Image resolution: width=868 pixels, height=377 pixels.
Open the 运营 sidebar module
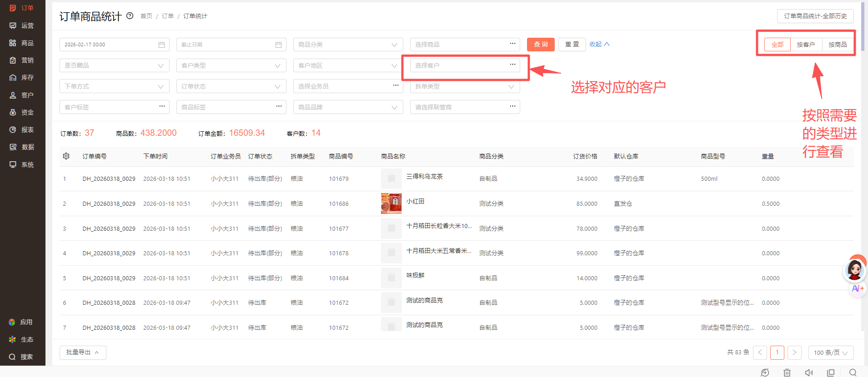coord(22,26)
